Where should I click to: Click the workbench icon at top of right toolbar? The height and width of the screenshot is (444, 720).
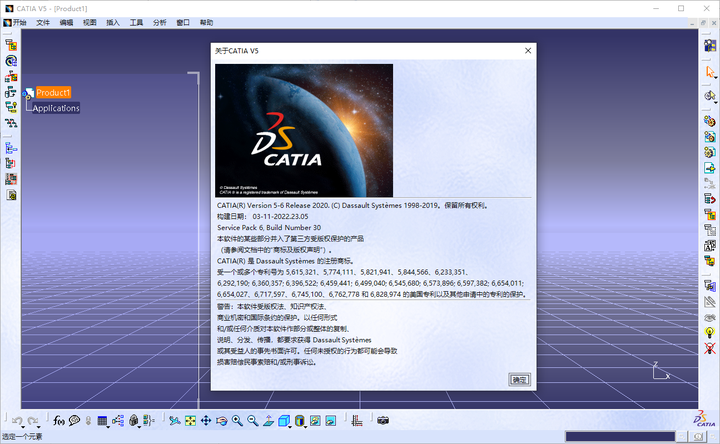coord(710,45)
